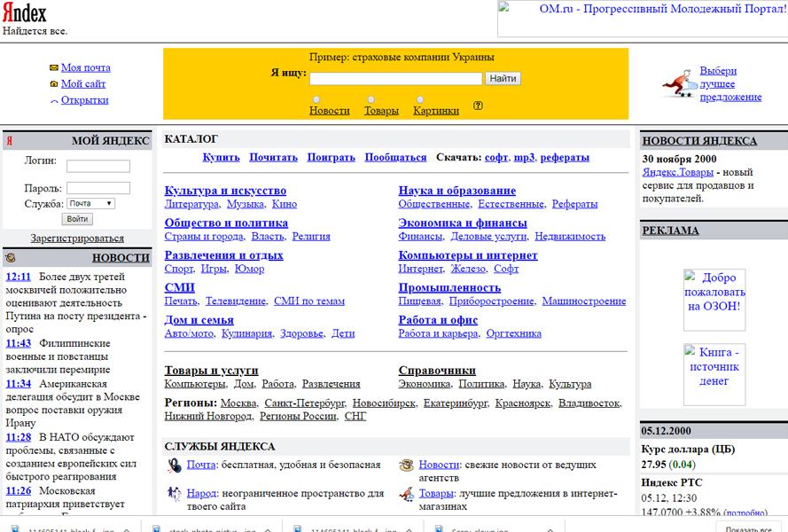
Task: Click the Логин input field
Action: click(x=98, y=166)
